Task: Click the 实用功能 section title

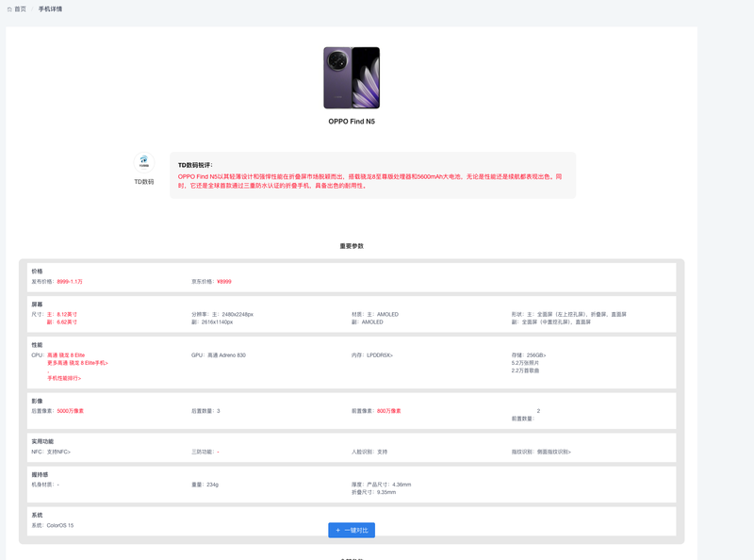Action: click(42, 441)
